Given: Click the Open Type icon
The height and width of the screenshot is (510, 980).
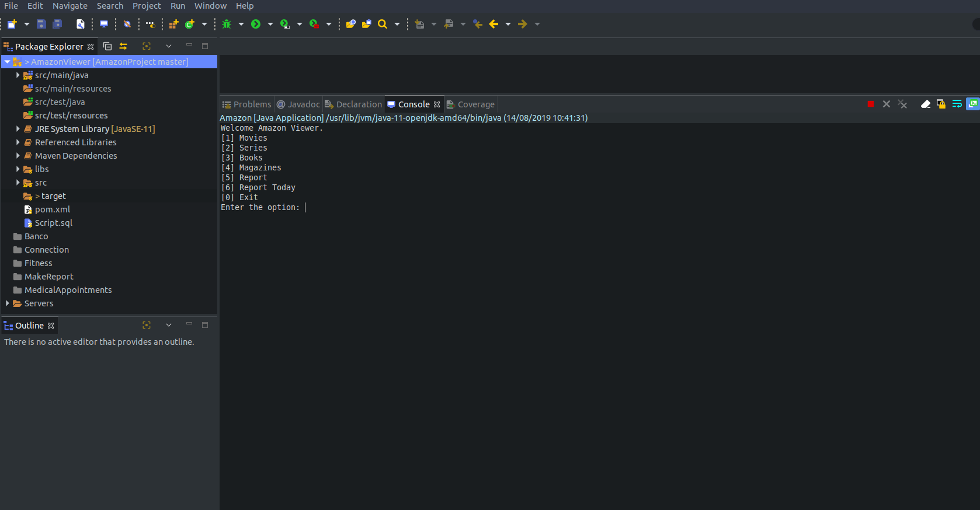Looking at the screenshot, I should 351,24.
